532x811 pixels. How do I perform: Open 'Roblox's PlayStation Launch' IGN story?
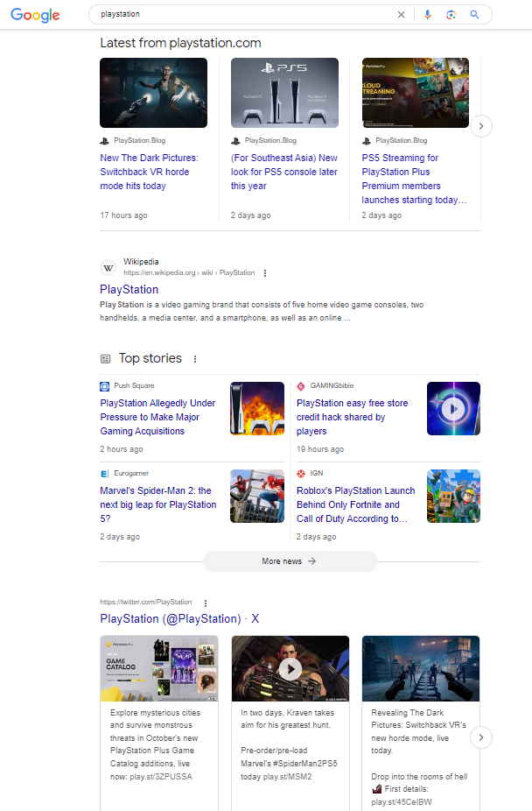356,504
